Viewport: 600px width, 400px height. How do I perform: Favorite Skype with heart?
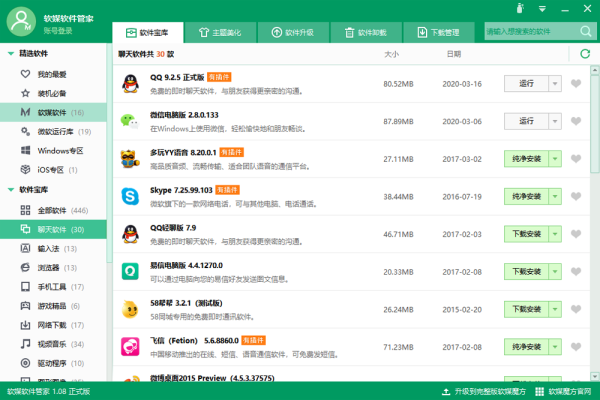(576, 196)
